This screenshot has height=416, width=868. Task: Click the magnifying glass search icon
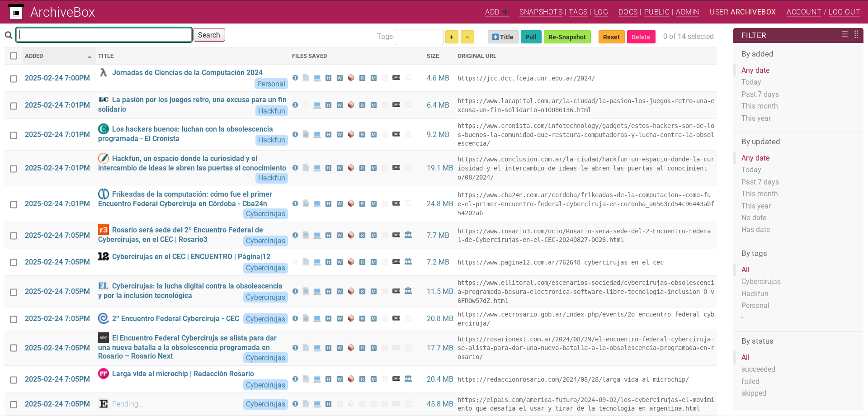(9, 35)
